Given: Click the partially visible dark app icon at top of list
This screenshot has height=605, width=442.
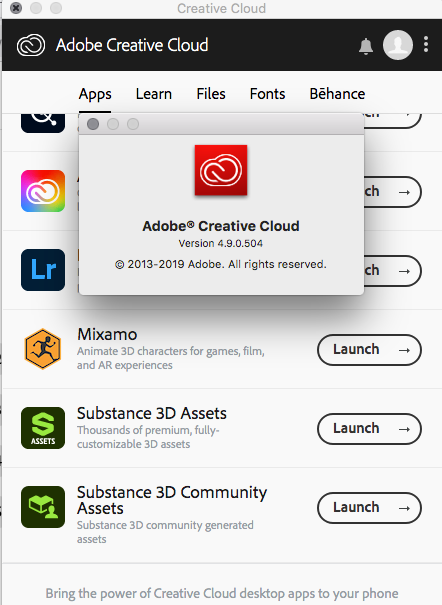Looking at the screenshot, I should point(43,123).
